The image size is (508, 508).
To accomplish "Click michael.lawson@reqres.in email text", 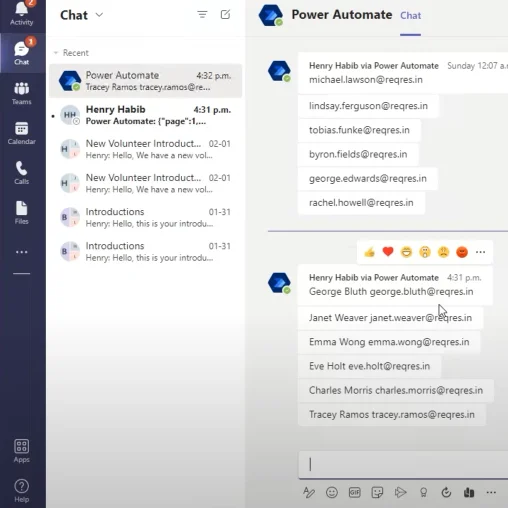I will pyautogui.click(x=366, y=80).
